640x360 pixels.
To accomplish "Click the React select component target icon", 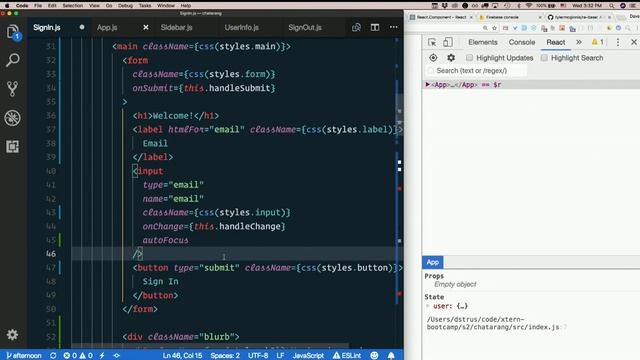I will 433,58.
